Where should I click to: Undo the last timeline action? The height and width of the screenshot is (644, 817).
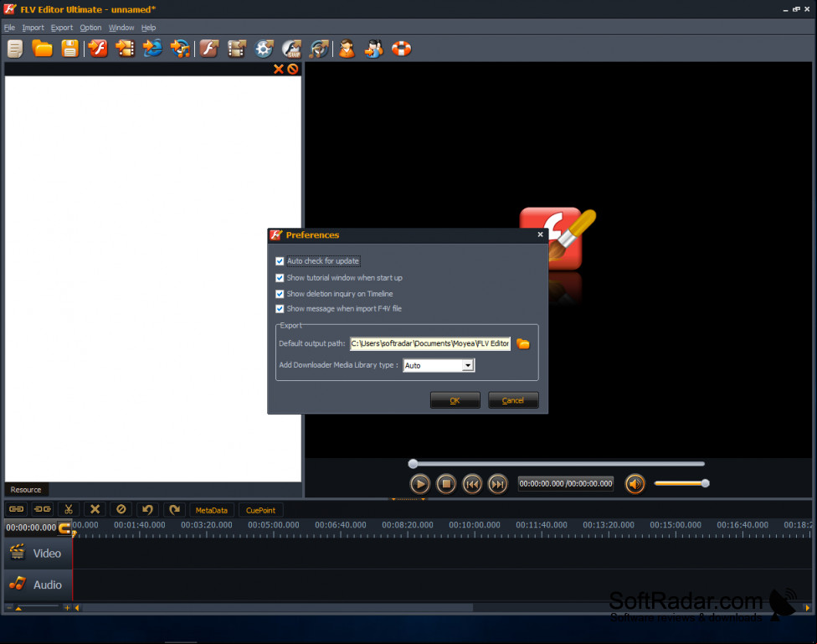point(147,509)
